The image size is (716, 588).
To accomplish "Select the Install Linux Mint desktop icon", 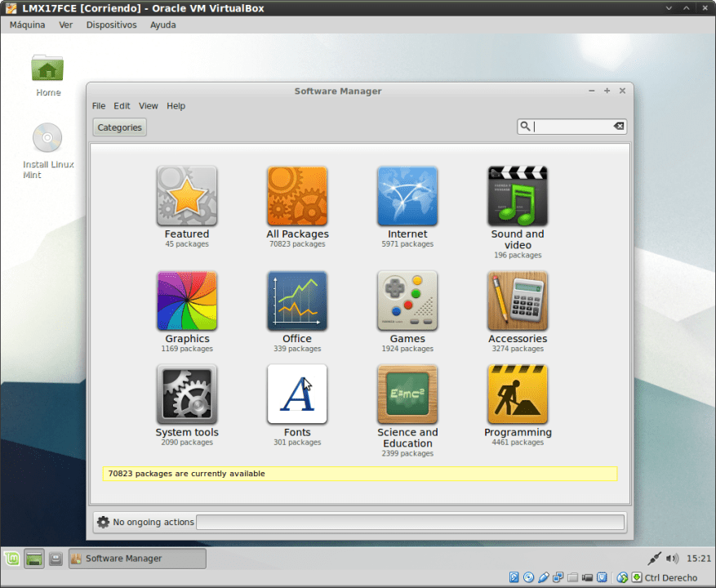I will pos(47,137).
